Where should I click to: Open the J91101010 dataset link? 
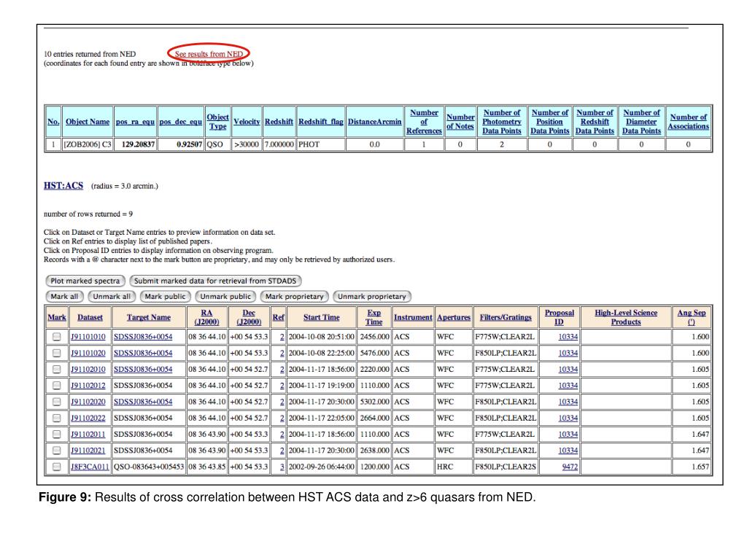[x=88, y=337]
